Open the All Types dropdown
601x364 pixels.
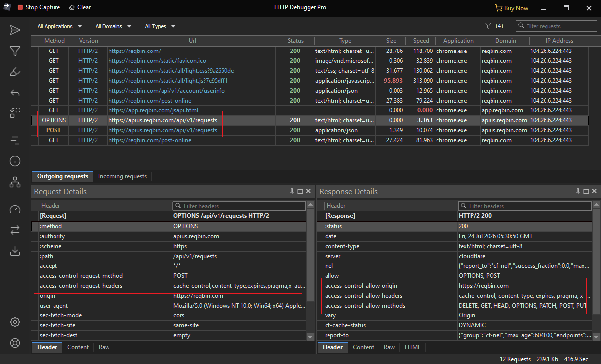(160, 26)
